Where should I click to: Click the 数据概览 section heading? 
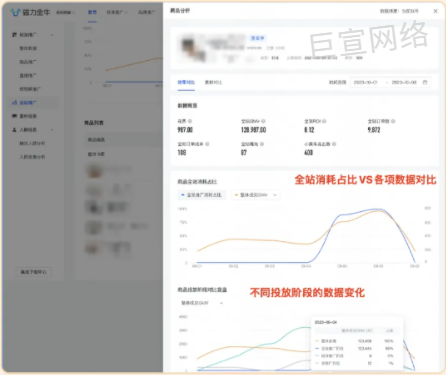187,106
